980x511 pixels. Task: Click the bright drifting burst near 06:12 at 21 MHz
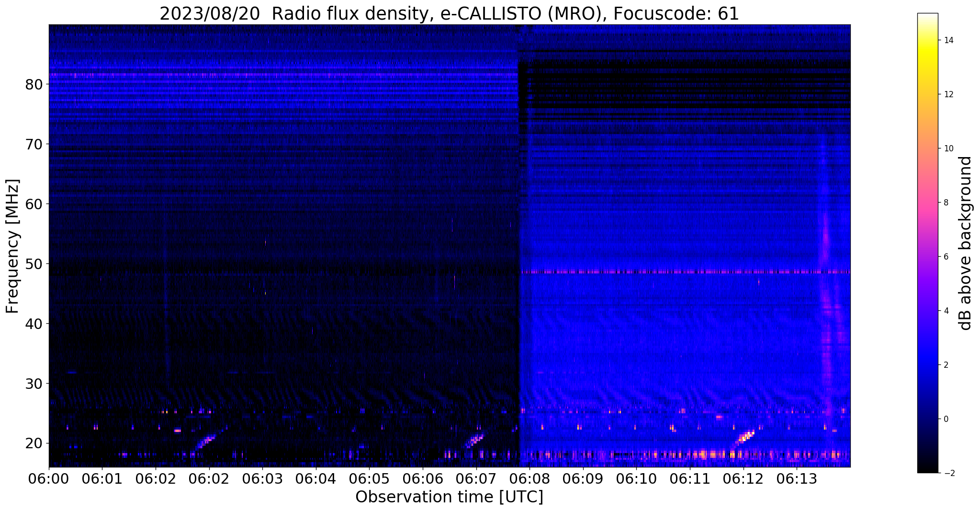[744, 438]
